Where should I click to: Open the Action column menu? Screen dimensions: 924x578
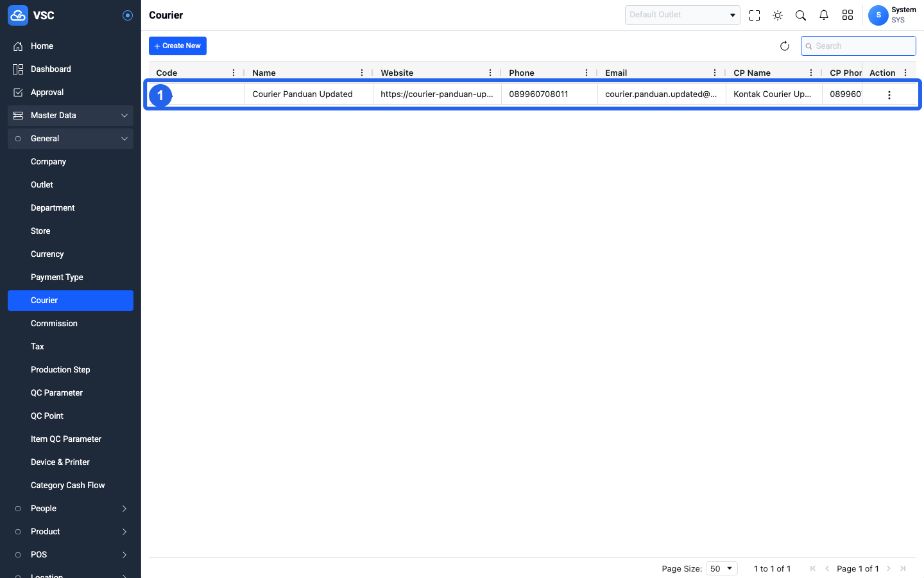905,73
